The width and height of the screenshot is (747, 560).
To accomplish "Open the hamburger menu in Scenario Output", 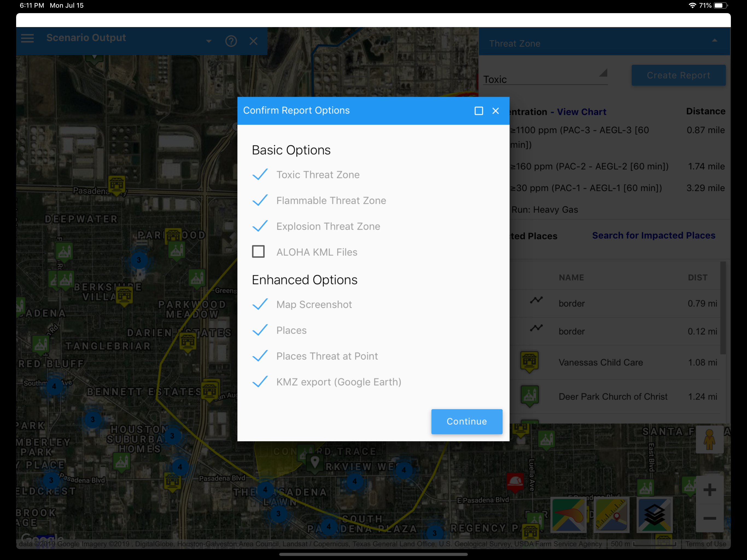I will coord(27,38).
